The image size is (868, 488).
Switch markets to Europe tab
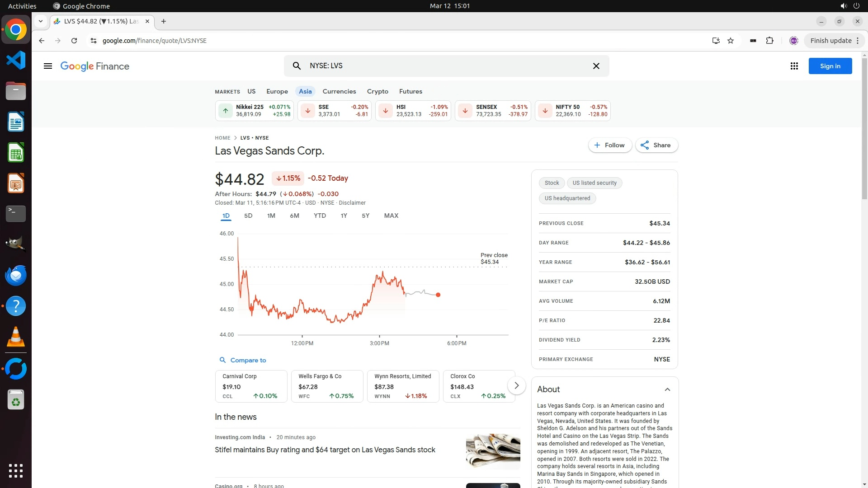click(x=277, y=91)
